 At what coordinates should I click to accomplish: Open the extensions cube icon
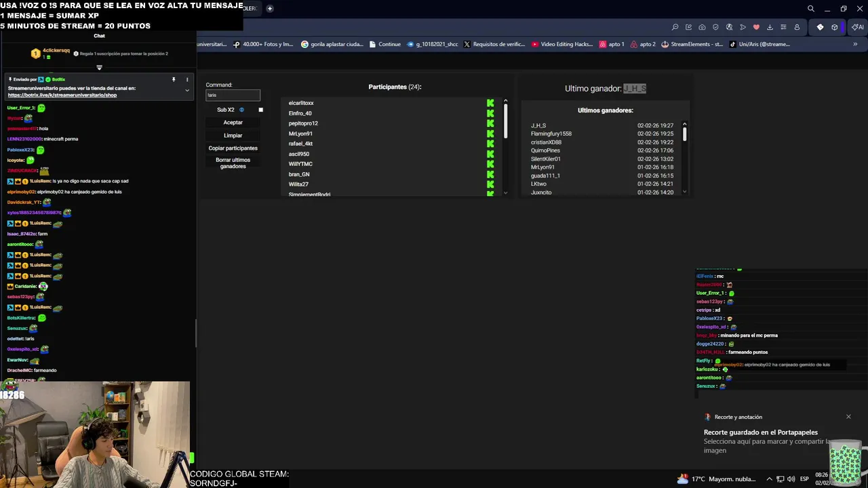point(835,27)
